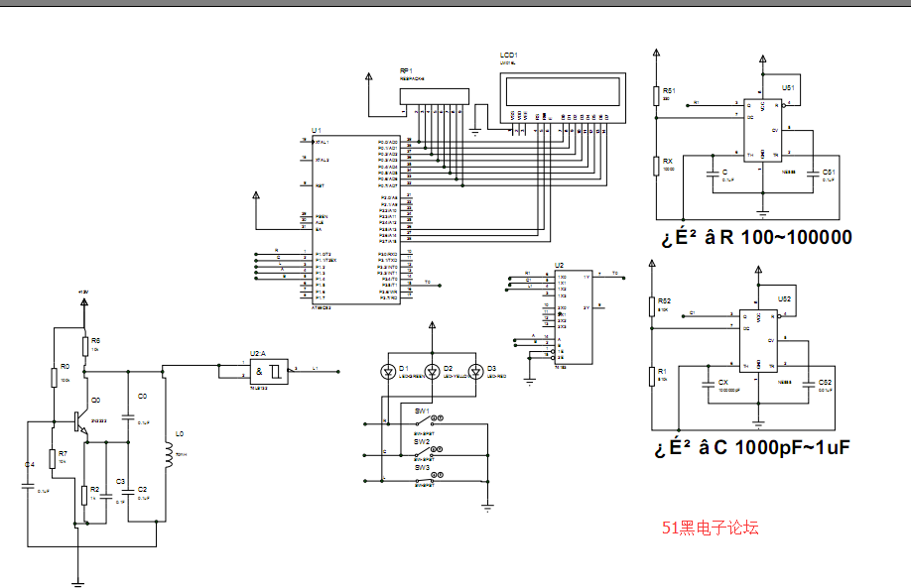Select the D2 LED

[x=433, y=372]
